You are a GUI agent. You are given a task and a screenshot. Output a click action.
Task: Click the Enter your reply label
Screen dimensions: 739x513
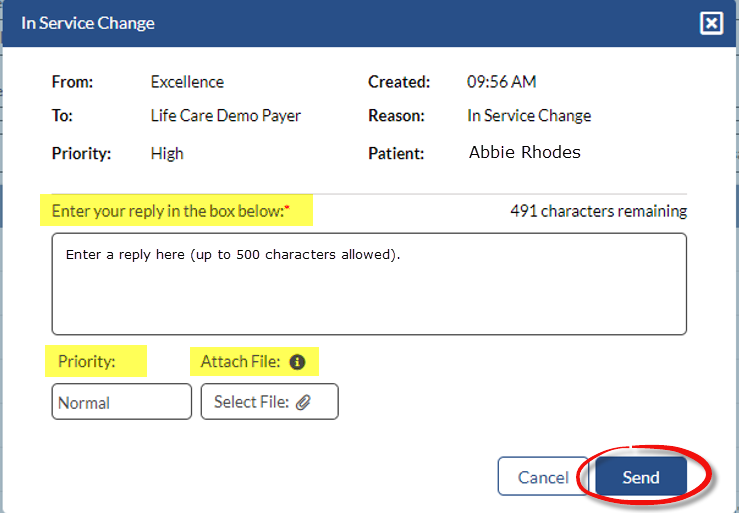(x=170, y=211)
